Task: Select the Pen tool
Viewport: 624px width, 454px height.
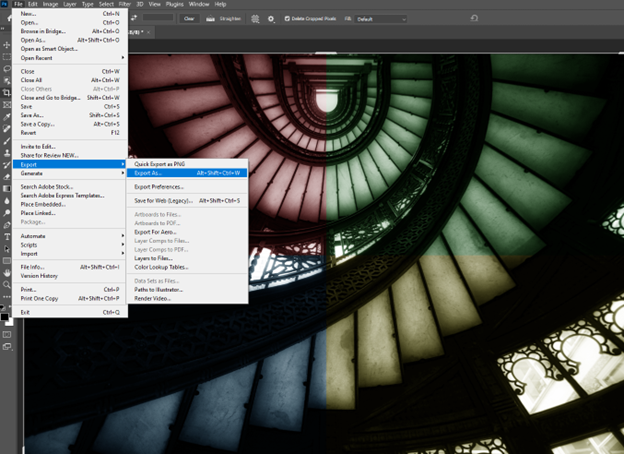Action: pos(7,225)
